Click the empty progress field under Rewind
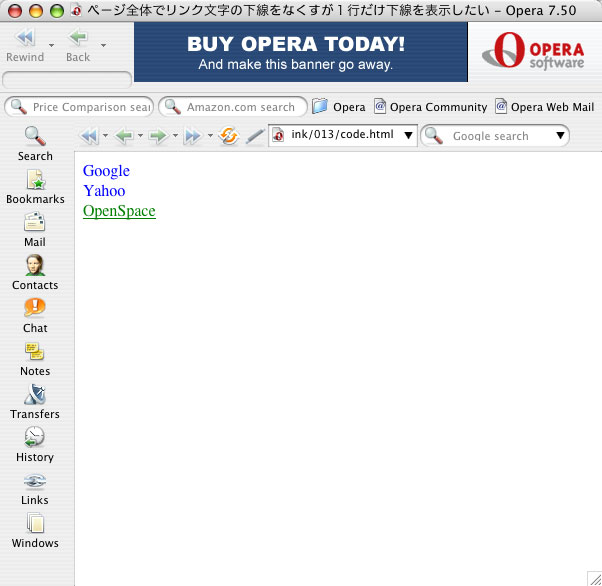Image resolution: width=602 pixels, height=586 pixels. click(67, 80)
